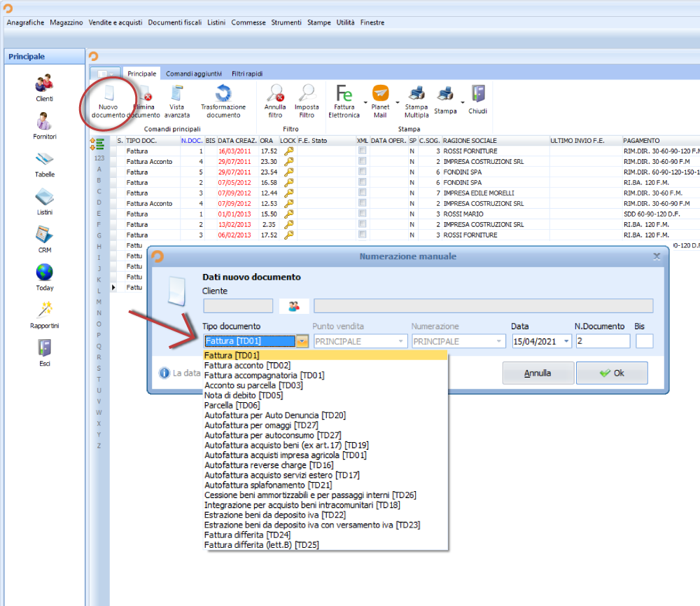The width and height of the screenshot is (700, 606).
Task: Open the Anagrafiche menu
Action: coord(25,22)
